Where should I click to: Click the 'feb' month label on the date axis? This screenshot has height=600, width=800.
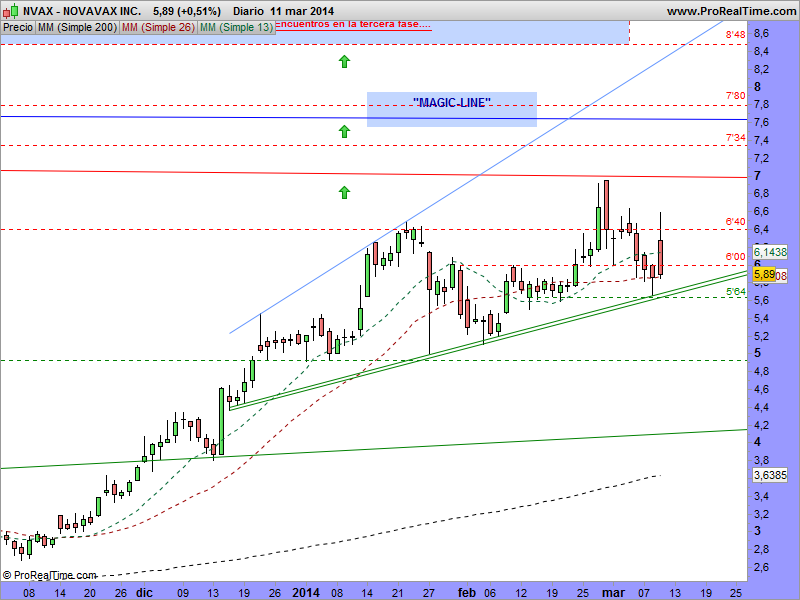[x=467, y=592]
